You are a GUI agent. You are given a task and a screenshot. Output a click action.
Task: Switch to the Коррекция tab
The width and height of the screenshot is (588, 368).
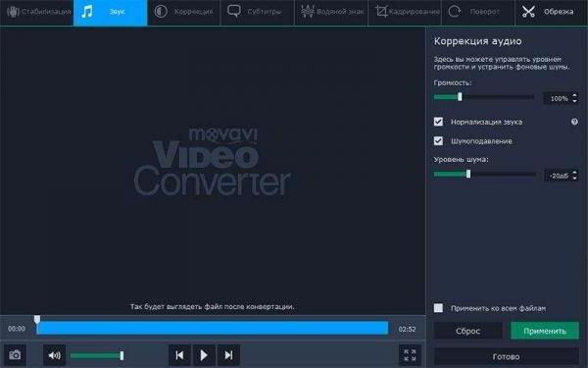click(184, 12)
